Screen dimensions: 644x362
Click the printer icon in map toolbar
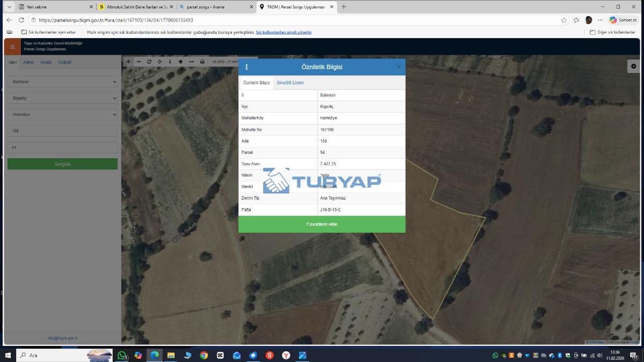coord(202,62)
